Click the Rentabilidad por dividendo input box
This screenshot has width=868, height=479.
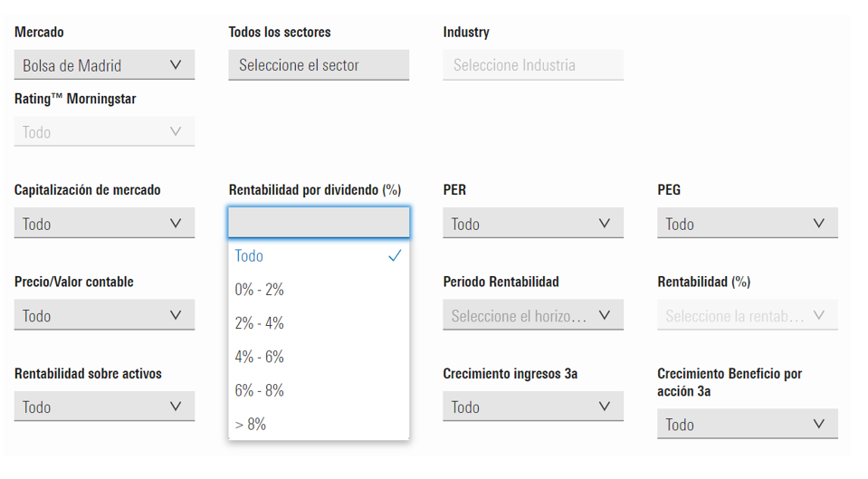(319, 223)
